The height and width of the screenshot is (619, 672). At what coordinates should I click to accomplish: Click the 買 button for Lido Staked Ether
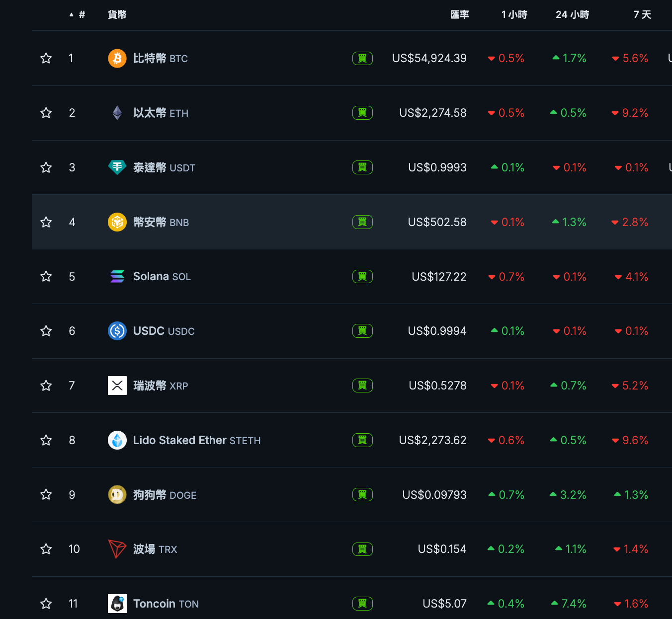[362, 440]
